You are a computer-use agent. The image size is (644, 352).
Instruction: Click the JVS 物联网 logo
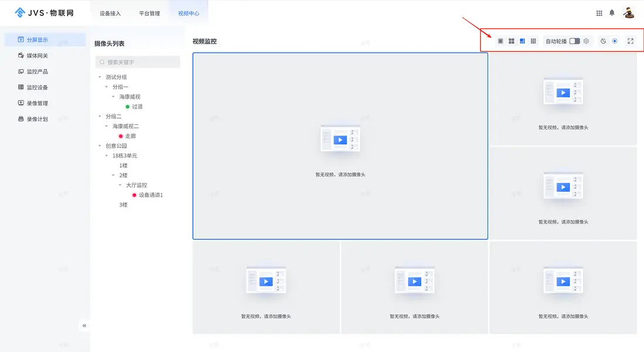(x=45, y=13)
